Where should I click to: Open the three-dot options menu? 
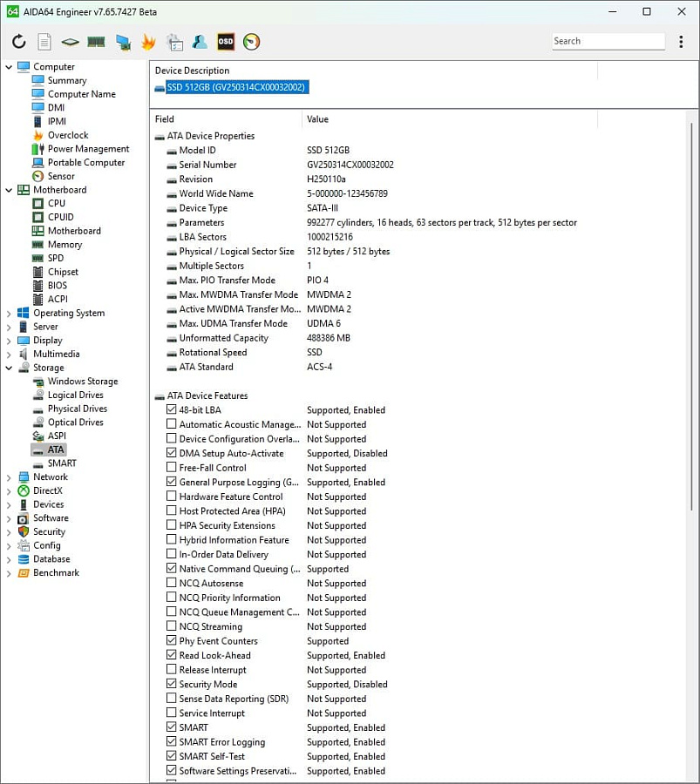pos(681,42)
